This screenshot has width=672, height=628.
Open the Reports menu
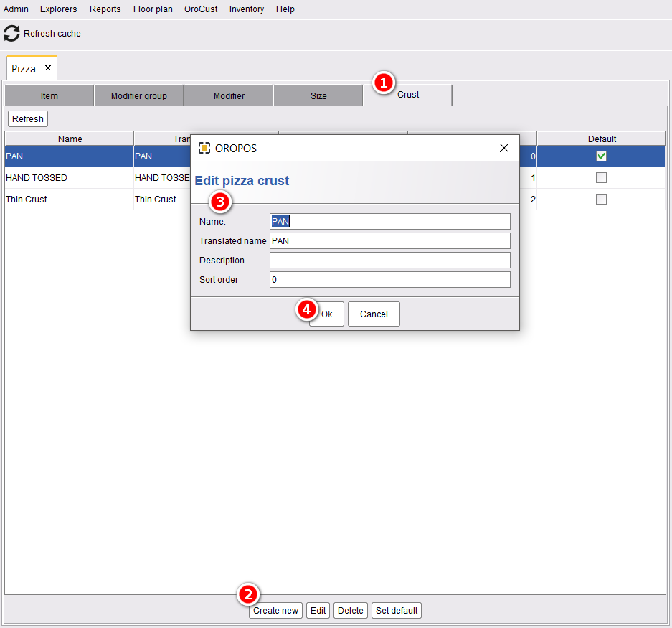[105, 9]
